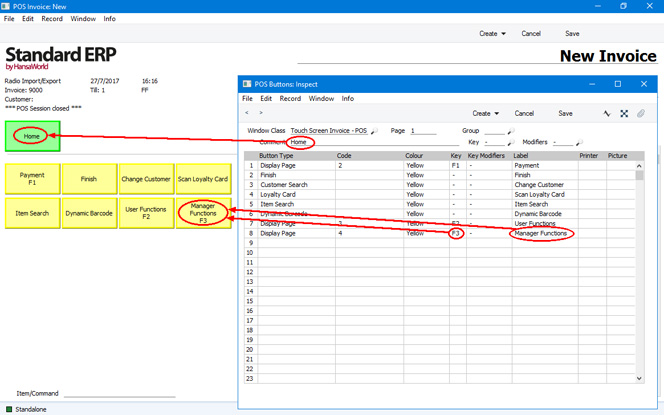Screen dimensions: 664x415
Task: Open File menu in POS Buttons window
Action: (247, 98)
